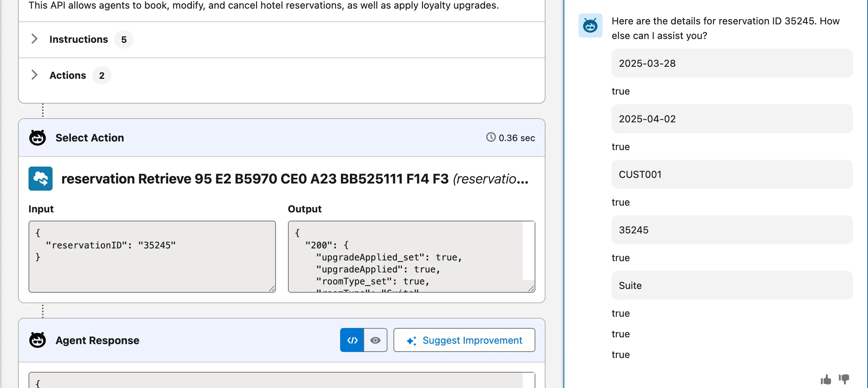Click the clock icon beside 0.36 sec
The image size is (868, 388).
coord(491,137)
